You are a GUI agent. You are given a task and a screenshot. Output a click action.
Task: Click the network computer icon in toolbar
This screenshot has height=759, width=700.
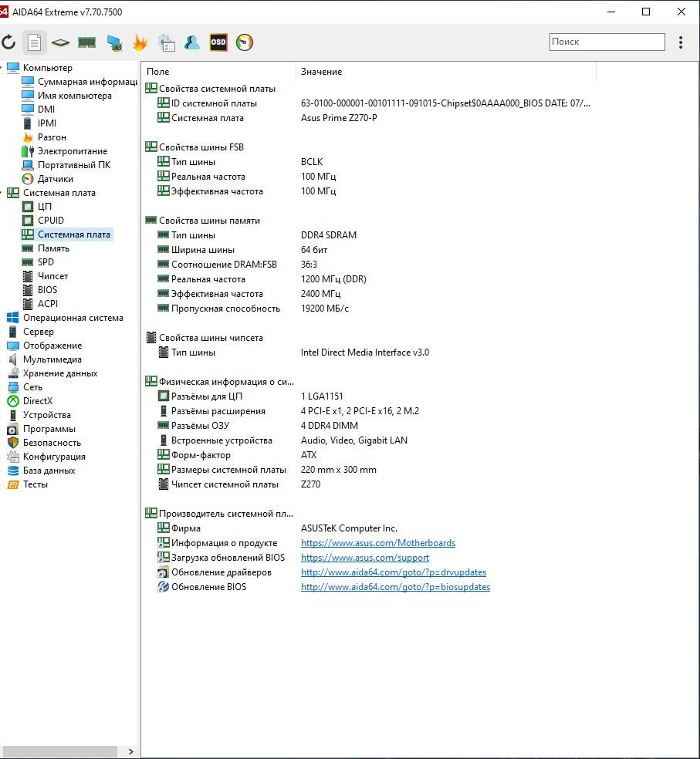click(x=114, y=42)
